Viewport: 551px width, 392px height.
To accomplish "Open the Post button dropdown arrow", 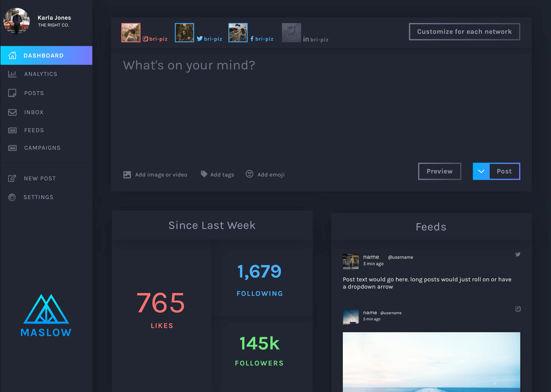I will pos(481,171).
